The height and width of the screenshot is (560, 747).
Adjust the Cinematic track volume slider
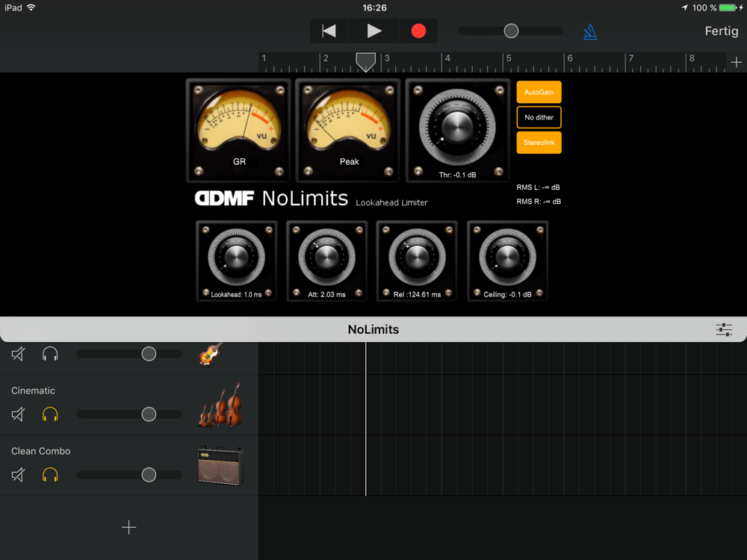[x=149, y=414]
